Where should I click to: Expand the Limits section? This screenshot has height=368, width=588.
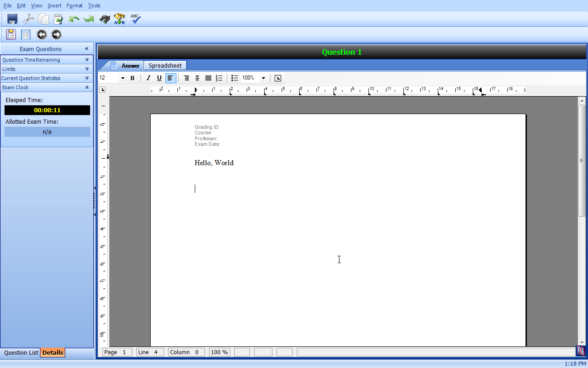[x=87, y=69]
